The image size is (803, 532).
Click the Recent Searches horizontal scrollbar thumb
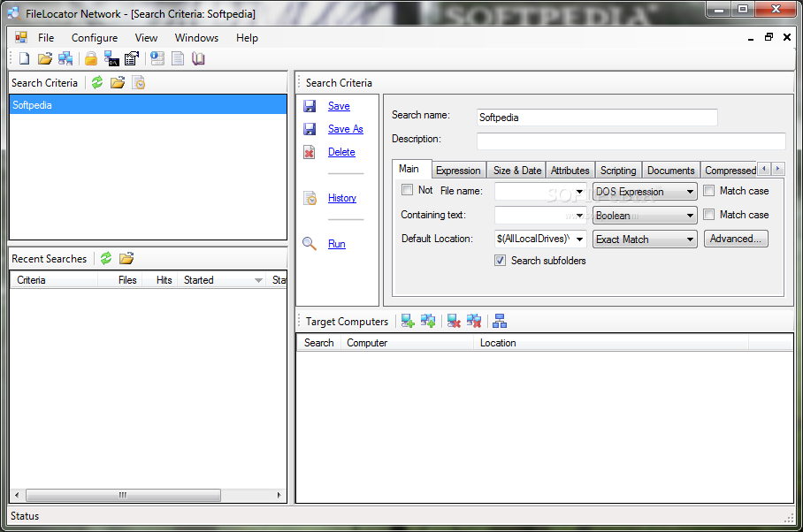[123, 495]
